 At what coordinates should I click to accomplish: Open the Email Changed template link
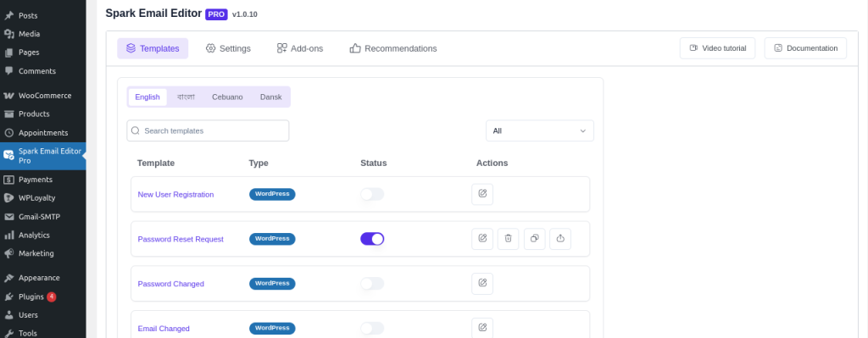[164, 329]
